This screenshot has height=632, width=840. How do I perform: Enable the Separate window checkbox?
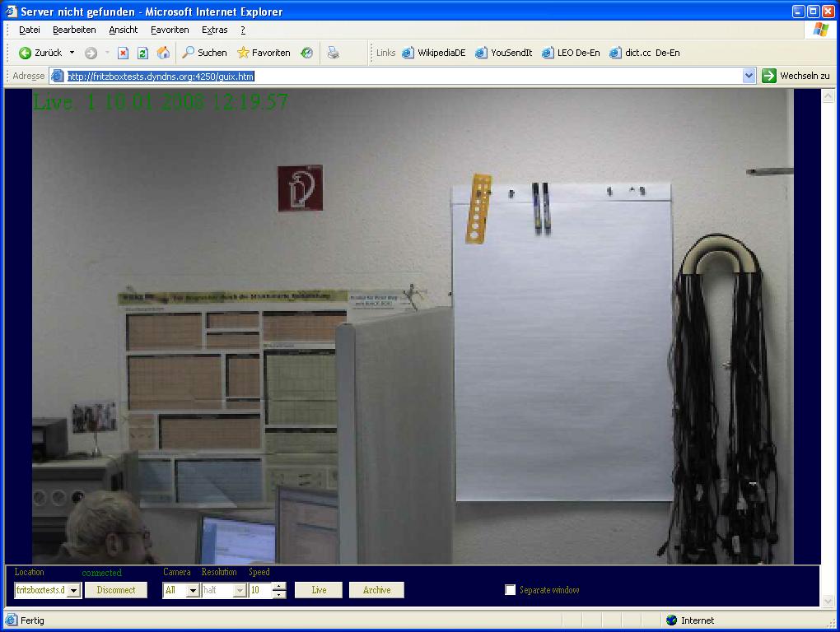[x=511, y=590]
